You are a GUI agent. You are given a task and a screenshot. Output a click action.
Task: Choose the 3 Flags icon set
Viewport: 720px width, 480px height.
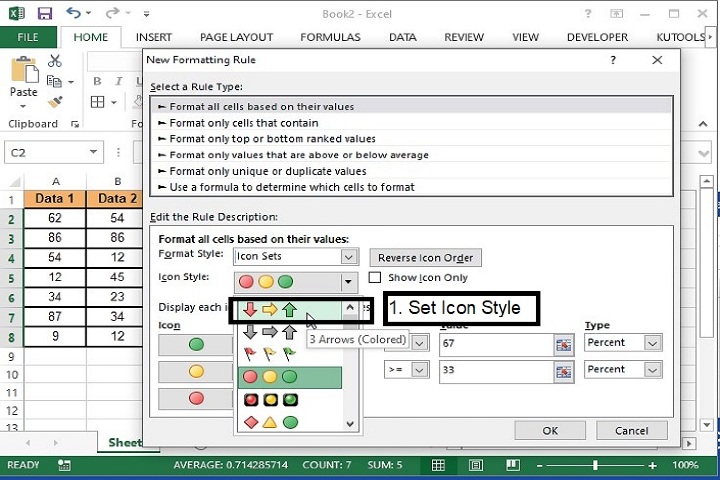pos(289,354)
